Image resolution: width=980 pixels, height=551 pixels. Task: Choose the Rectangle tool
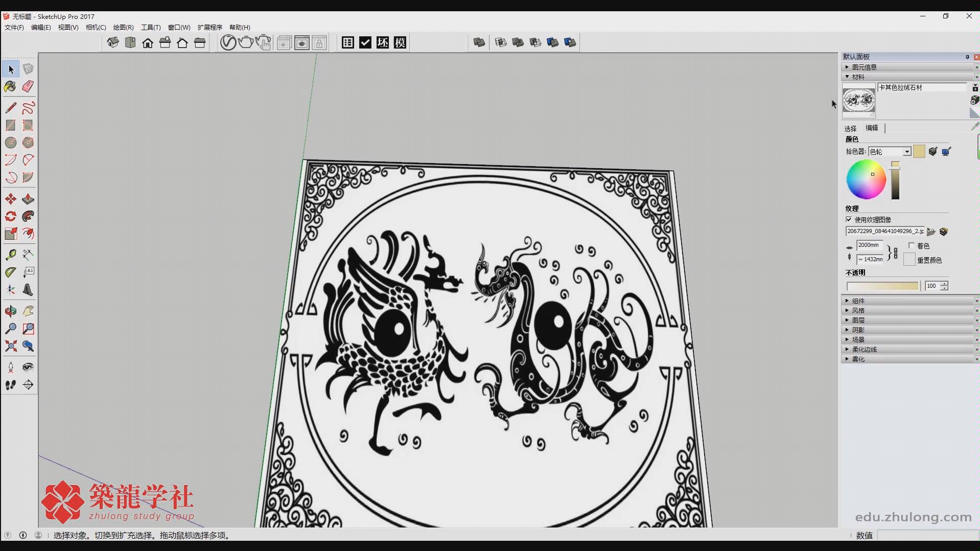click(11, 125)
